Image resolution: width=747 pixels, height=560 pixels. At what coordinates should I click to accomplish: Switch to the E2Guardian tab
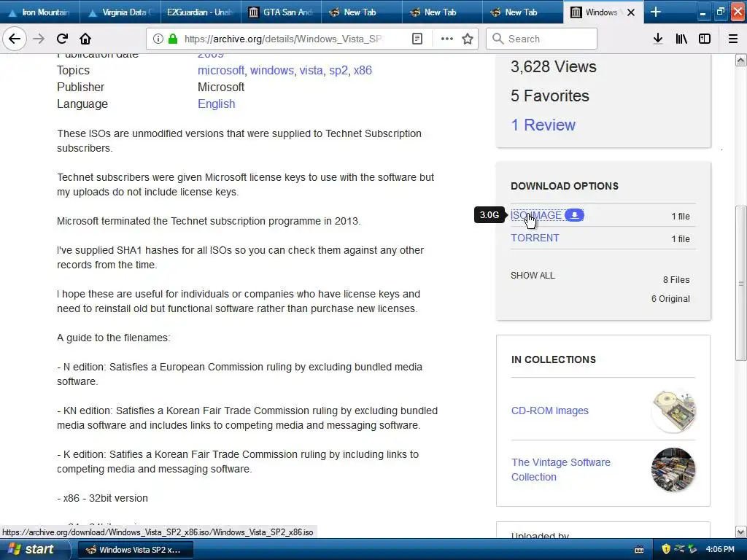point(201,12)
